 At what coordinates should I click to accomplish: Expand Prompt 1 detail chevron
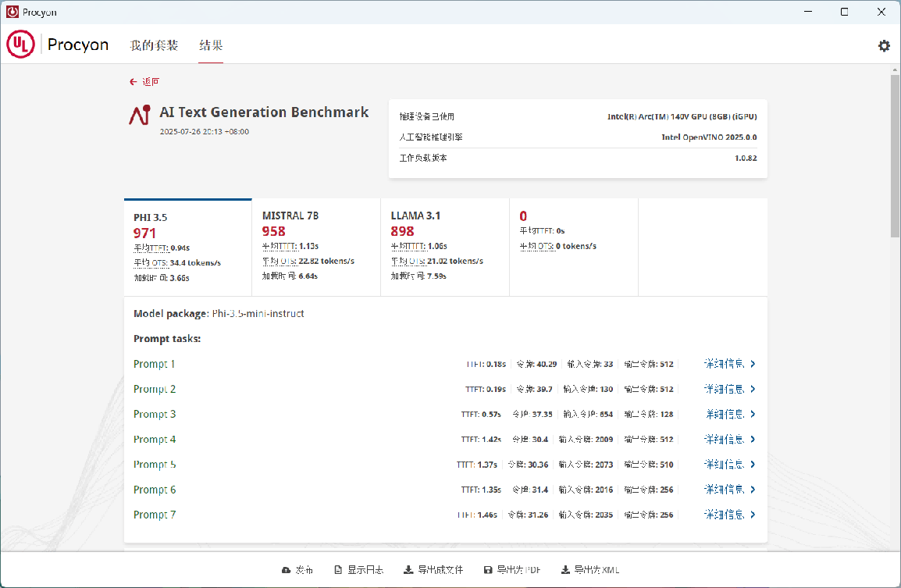(x=753, y=364)
